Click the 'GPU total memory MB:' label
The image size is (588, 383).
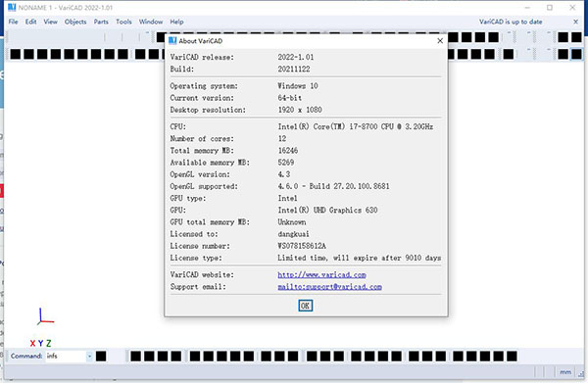210,222
